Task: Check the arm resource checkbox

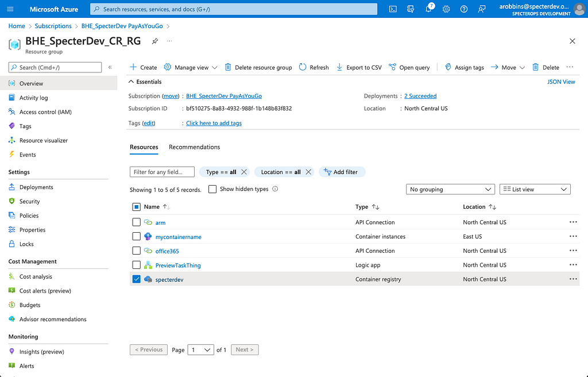Action: pyautogui.click(x=137, y=222)
